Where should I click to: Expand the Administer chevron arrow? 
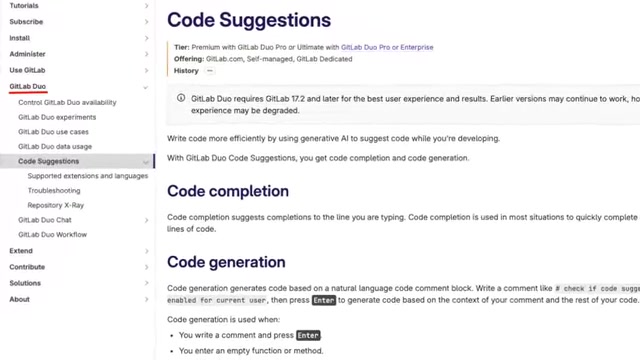147,54
